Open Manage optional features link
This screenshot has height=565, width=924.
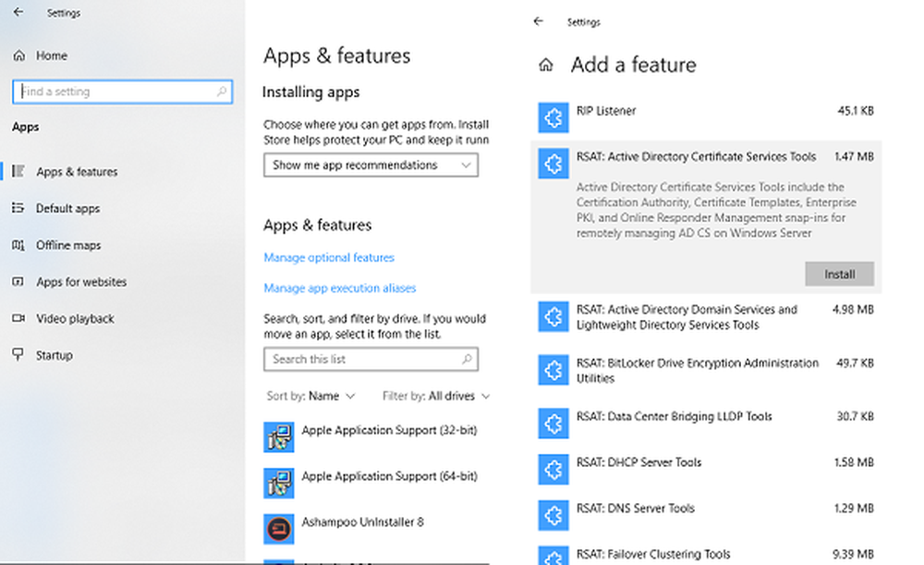pyautogui.click(x=329, y=257)
